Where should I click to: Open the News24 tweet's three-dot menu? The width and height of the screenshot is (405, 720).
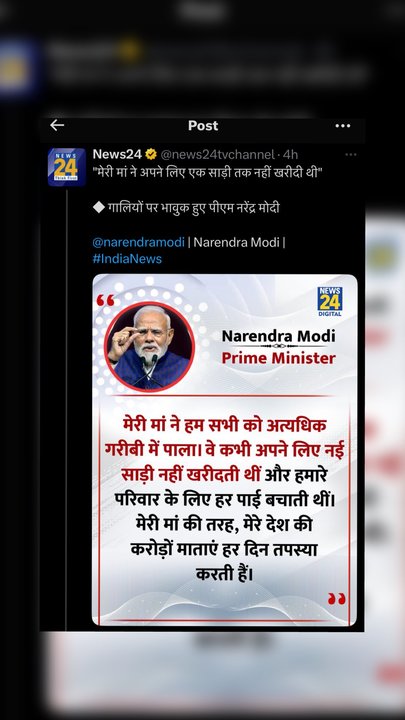click(351, 155)
